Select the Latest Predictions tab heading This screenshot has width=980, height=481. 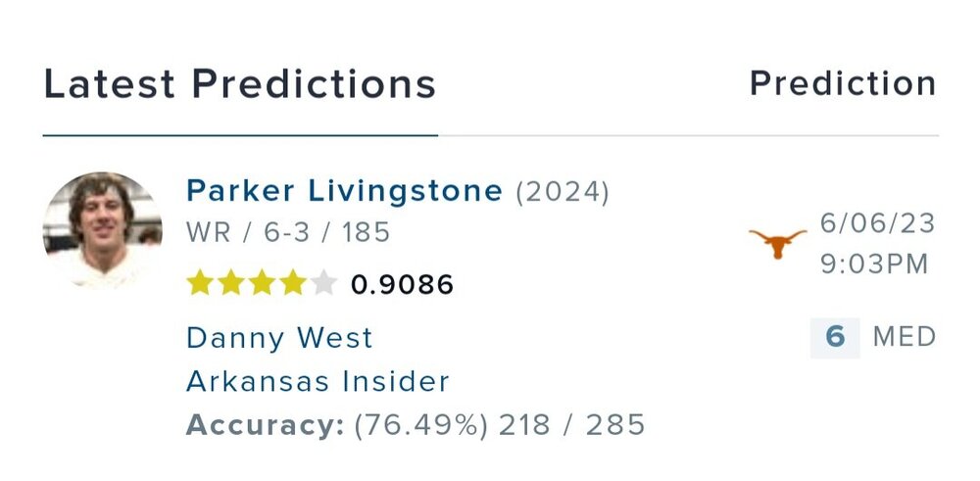tap(240, 84)
